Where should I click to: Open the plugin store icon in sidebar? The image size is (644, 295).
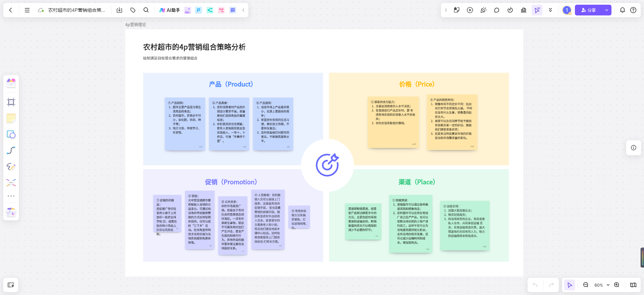[11, 212]
